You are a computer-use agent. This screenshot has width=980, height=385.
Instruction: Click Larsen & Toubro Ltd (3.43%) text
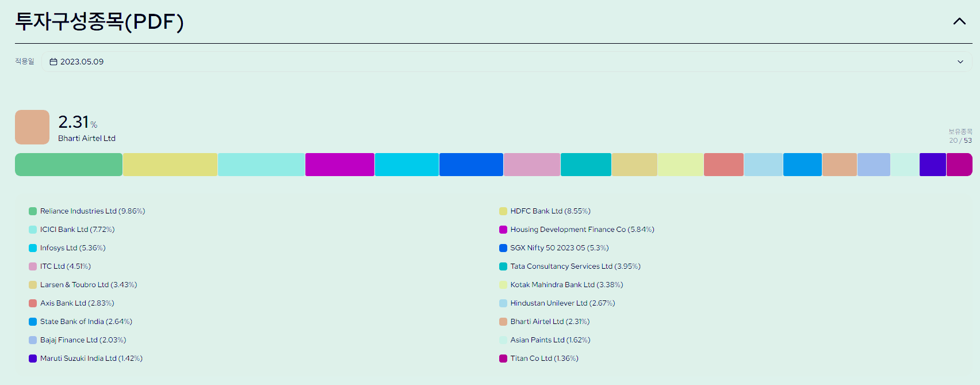coord(89,285)
